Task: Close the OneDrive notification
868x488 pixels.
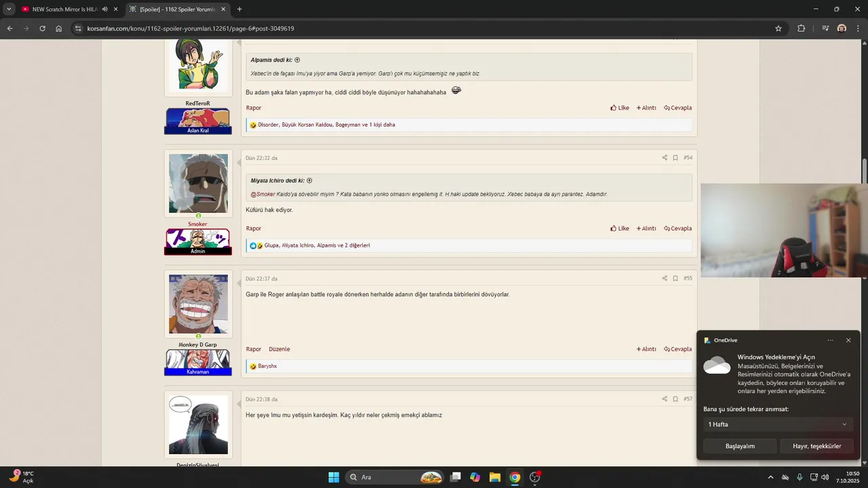Action: (x=848, y=340)
